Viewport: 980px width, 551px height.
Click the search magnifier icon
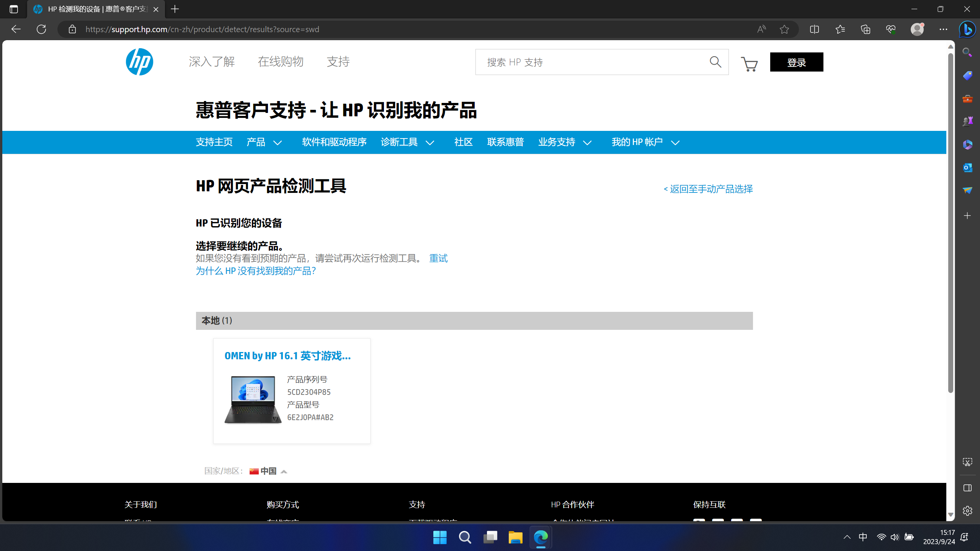click(x=715, y=62)
